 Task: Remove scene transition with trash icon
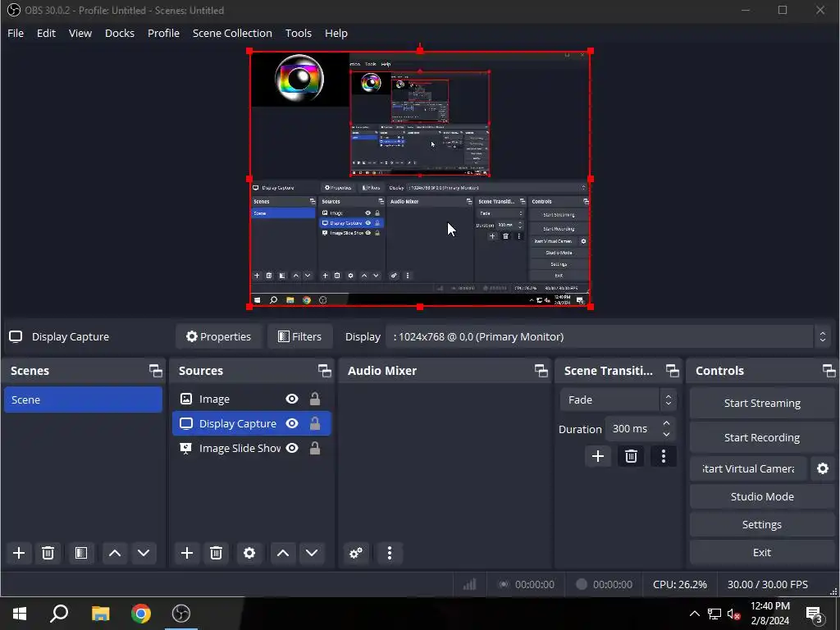point(631,456)
